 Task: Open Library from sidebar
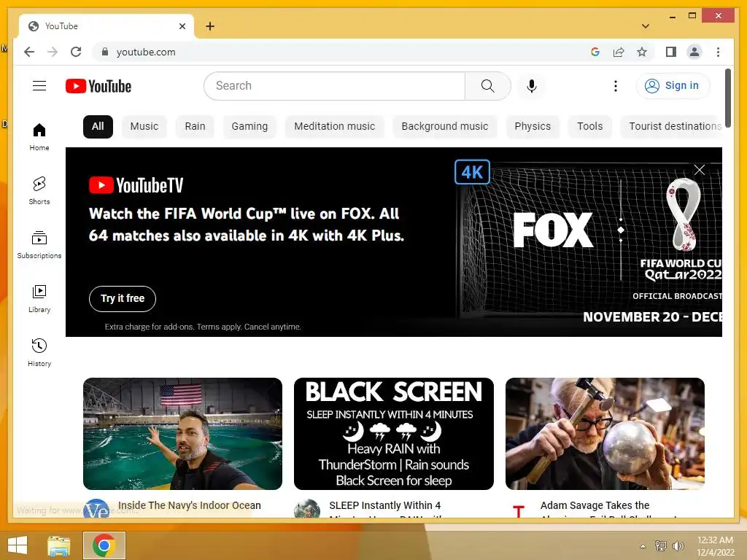(39, 298)
